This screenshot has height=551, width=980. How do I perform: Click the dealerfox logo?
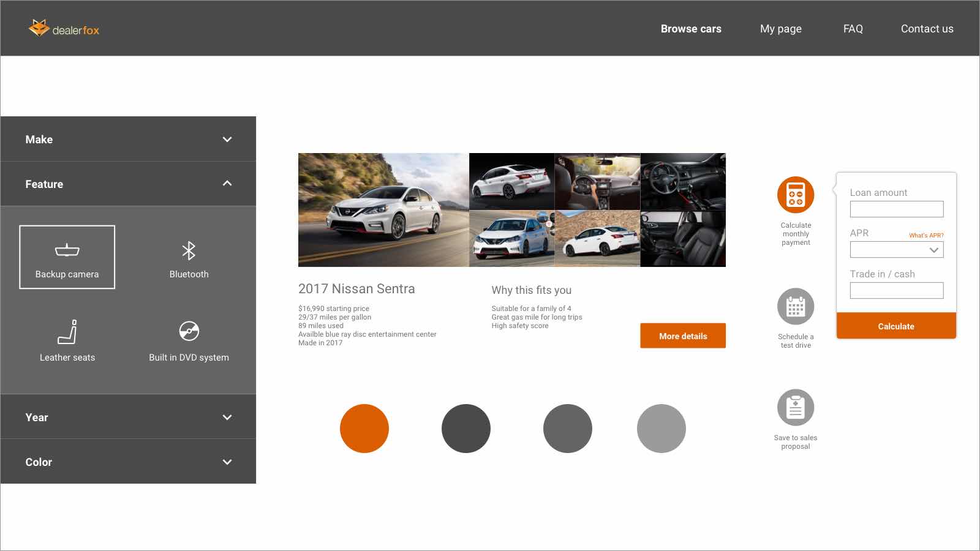[64, 28]
